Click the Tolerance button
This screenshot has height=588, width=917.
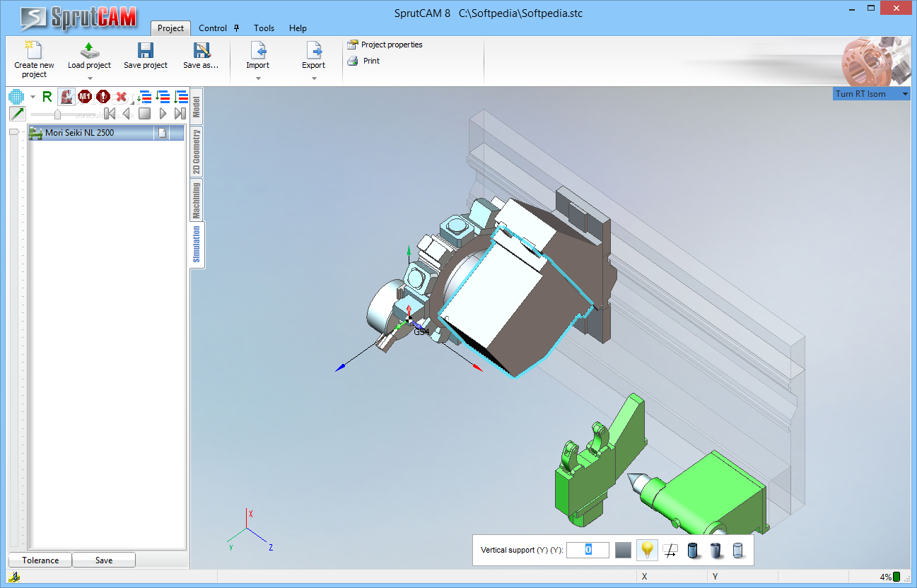point(40,560)
